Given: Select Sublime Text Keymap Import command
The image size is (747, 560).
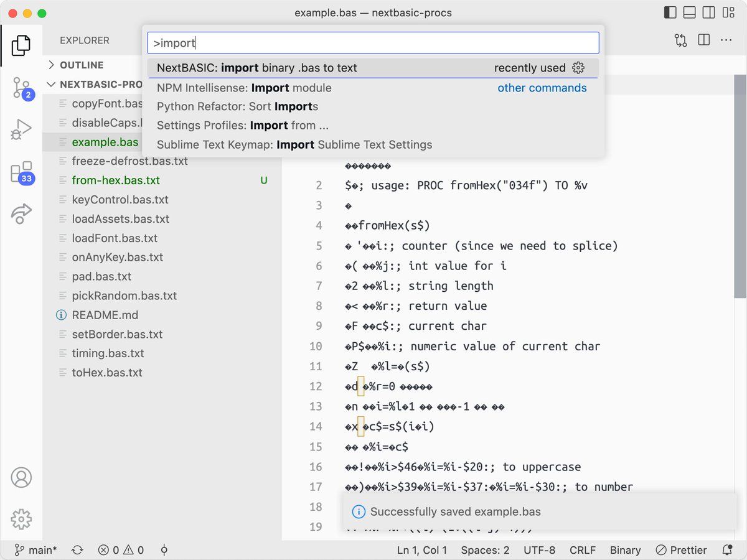Looking at the screenshot, I should (x=373, y=144).
